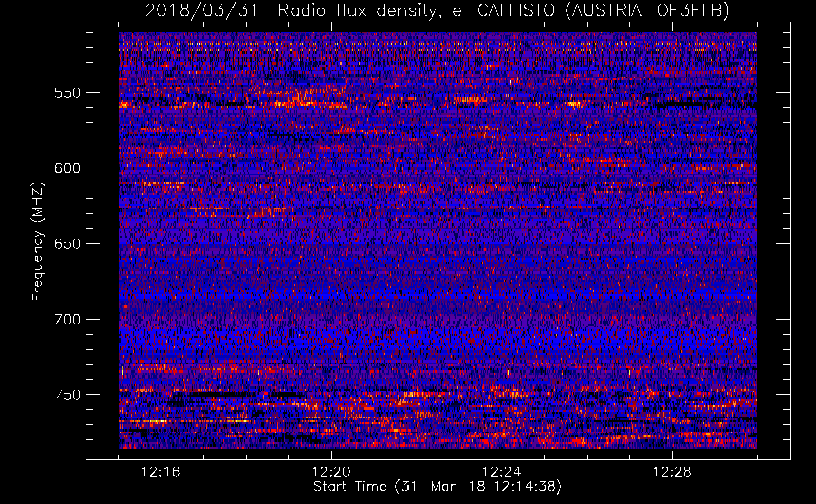
Task: Click the 'Start Time (31-Mar-18 12:14:38)' label
Action: point(437,487)
